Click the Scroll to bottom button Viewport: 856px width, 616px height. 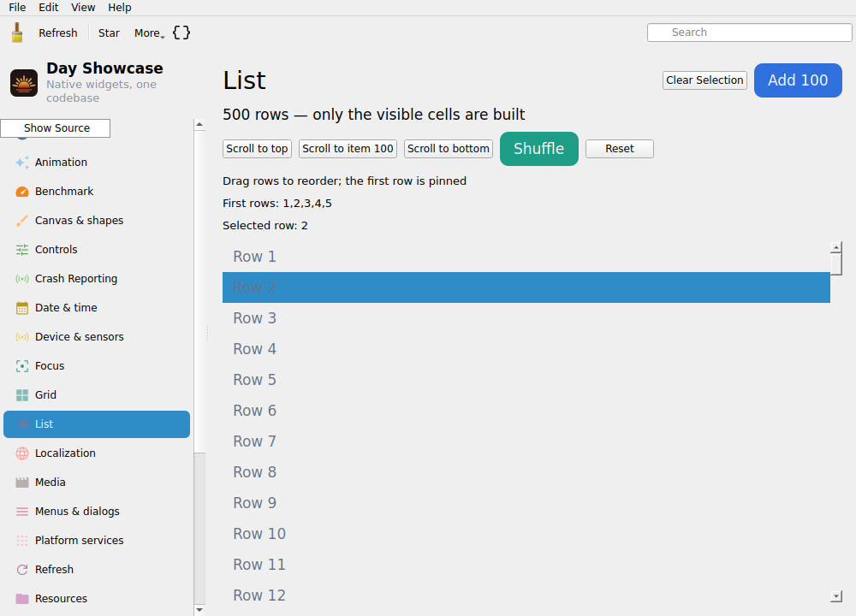449,149
